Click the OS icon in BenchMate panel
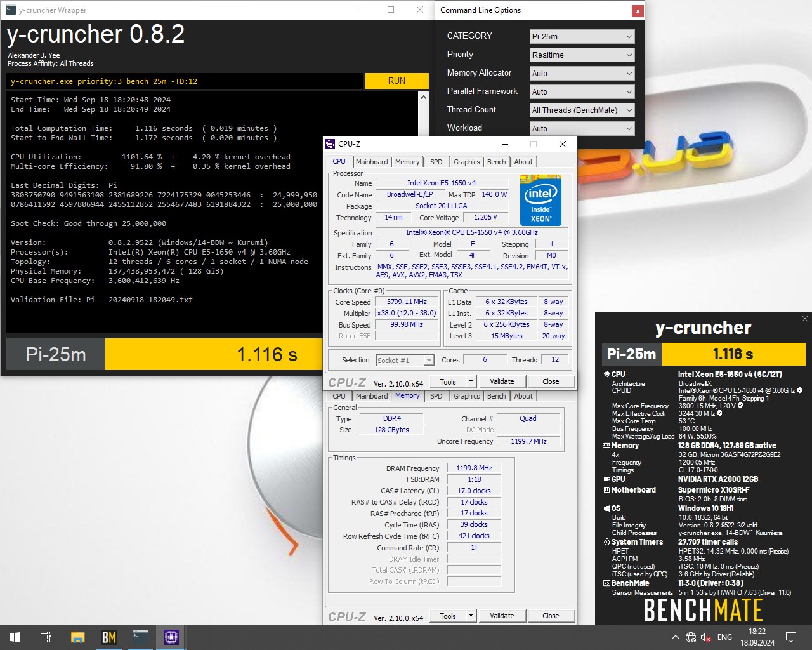 pyautogui.click(x=606, y=508)
